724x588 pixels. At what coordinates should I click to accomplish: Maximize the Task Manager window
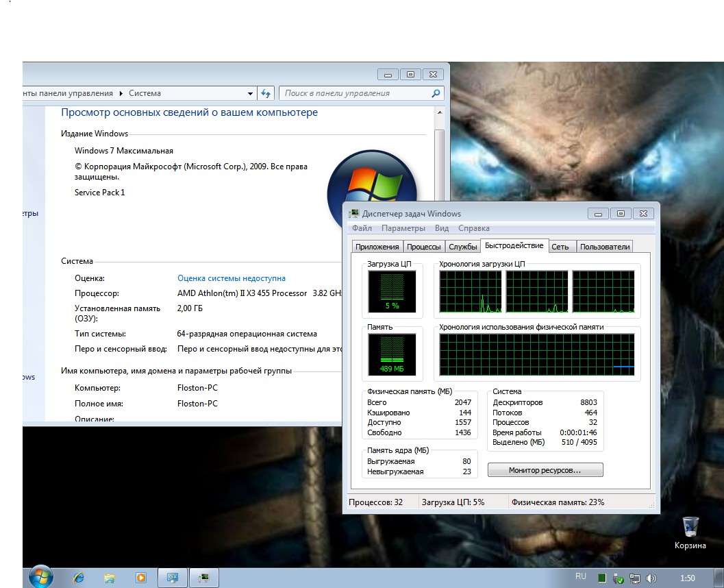coord(621,213)
